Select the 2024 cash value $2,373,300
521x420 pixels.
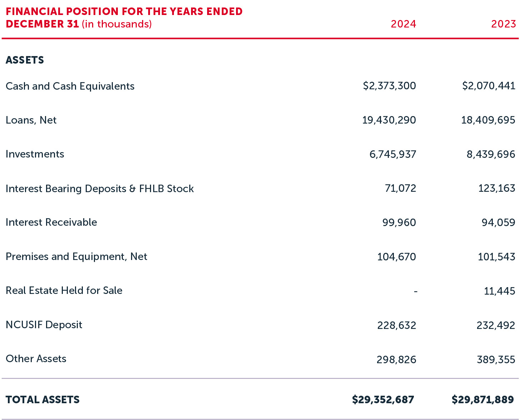click(389, 86)
